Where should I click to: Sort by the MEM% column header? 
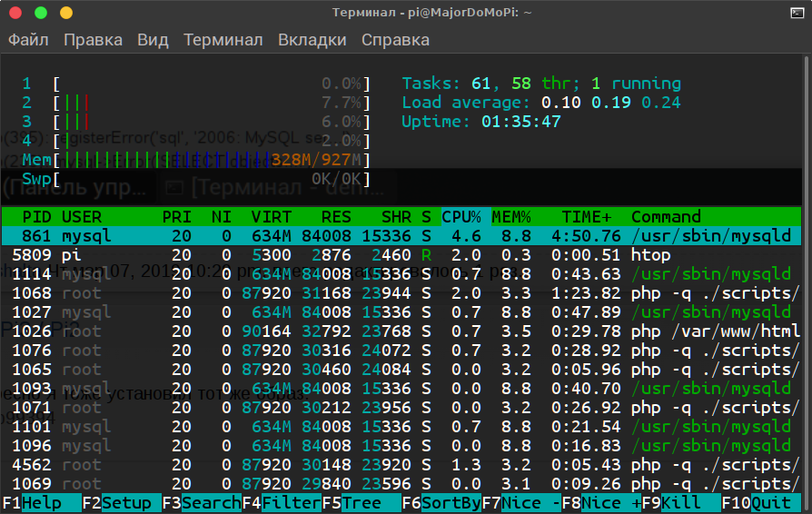pos(511,217)
